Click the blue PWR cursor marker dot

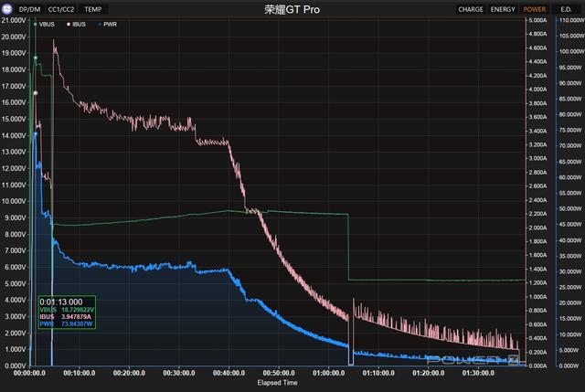(36, 134)
